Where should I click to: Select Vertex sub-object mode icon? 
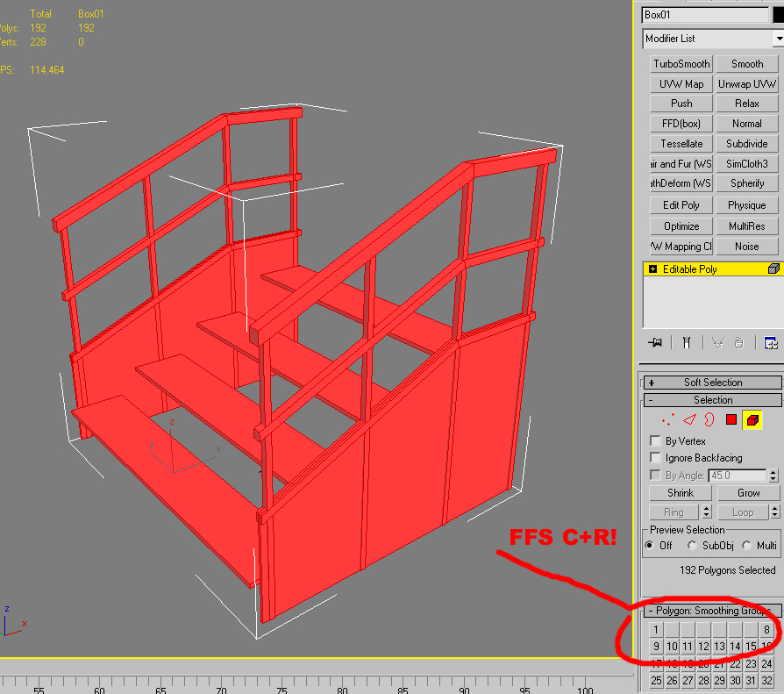pos(667,420)
